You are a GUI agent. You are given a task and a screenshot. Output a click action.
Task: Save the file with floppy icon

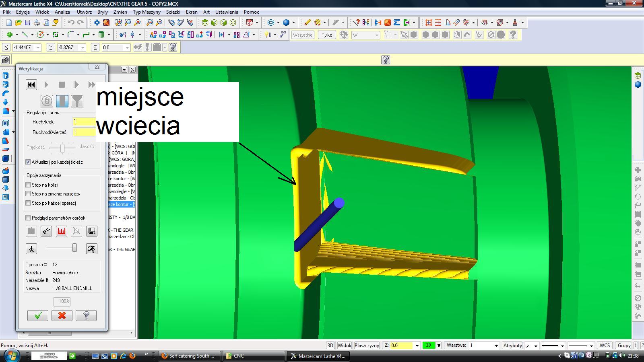pos(27,23)
